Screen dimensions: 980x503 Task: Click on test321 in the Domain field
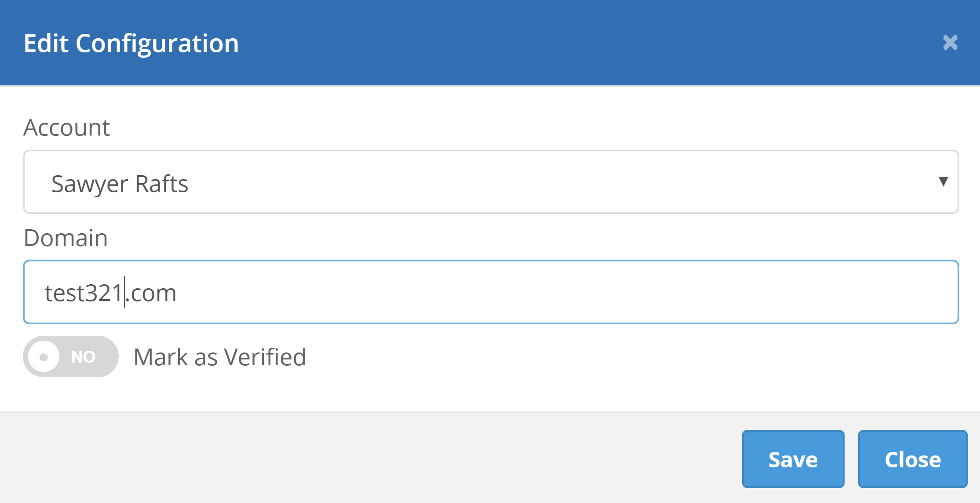point(84,293)
